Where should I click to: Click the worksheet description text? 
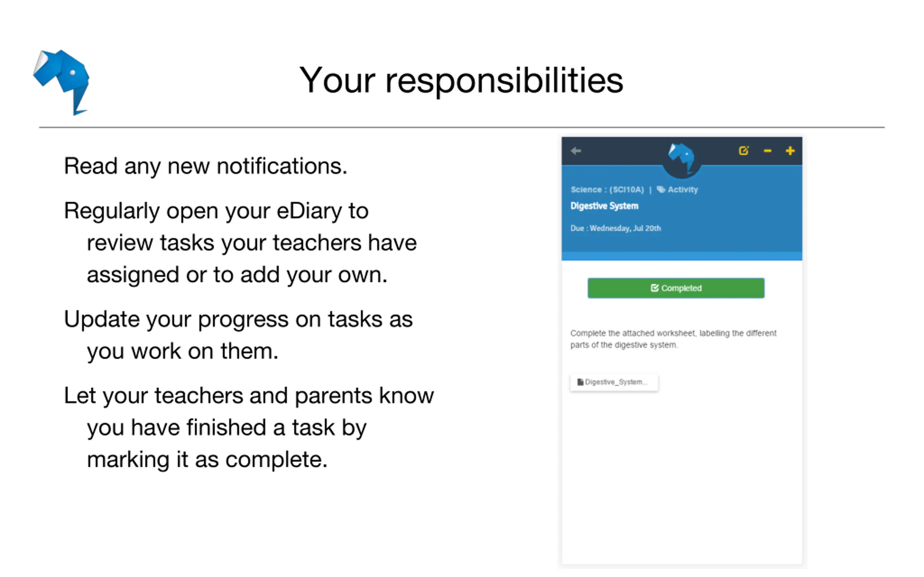[673, 339]
